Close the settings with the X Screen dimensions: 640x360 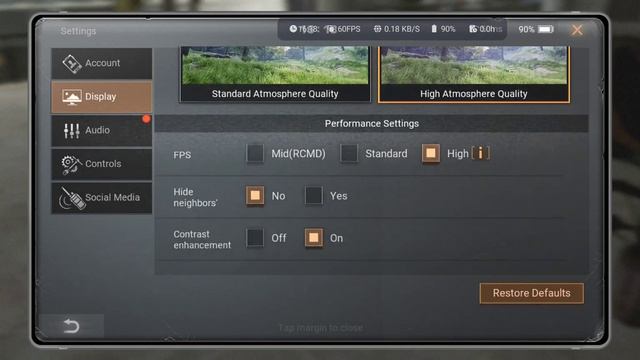pos(577,30)
